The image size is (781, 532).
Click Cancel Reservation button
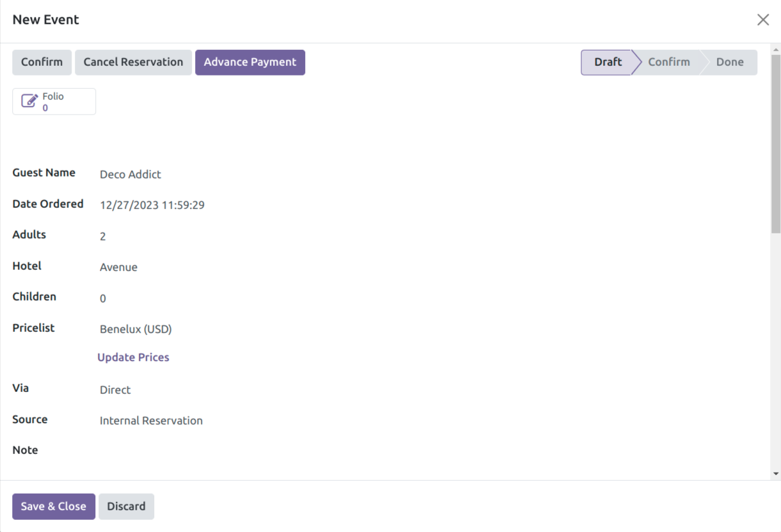pyautogui.click(x=133, y=63)
